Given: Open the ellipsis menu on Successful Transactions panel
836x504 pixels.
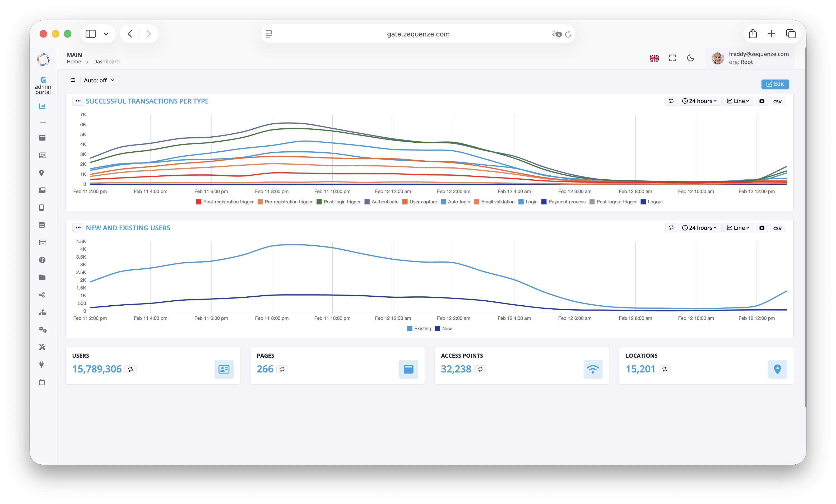Looking at the screenshot, I should pyautogui.click(x=78, y=101).
